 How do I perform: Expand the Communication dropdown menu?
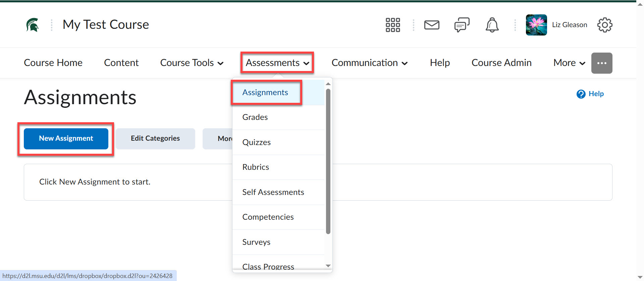369,63
